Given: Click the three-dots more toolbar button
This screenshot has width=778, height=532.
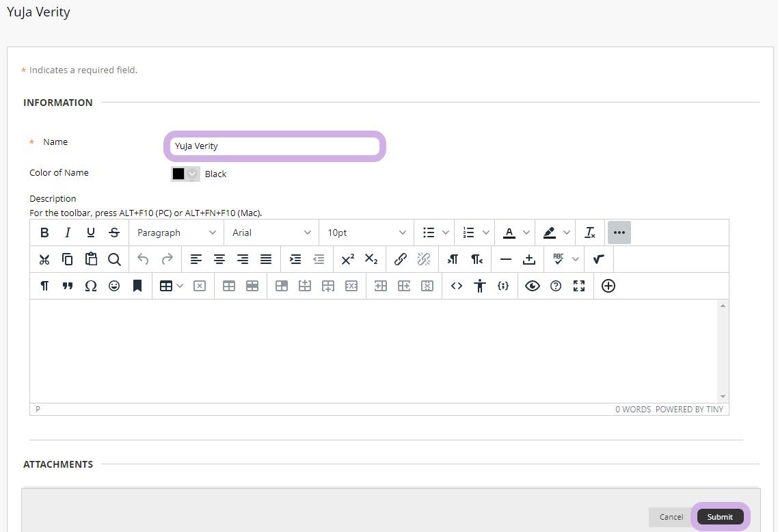Looking at the screenshot, I should (619, 232).
